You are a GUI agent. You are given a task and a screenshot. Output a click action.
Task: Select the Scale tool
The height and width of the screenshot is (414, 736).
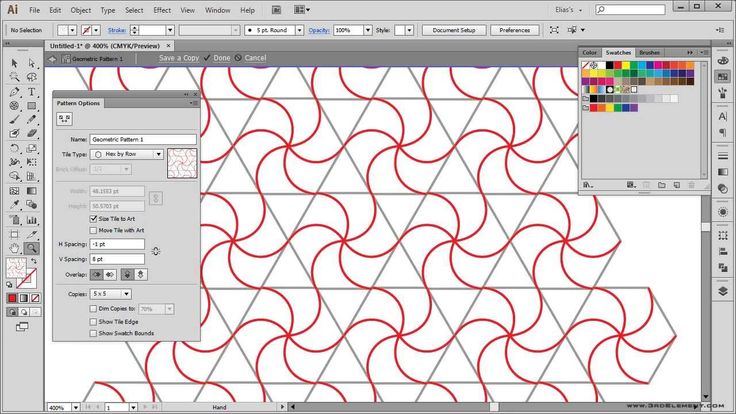point(31,148)
